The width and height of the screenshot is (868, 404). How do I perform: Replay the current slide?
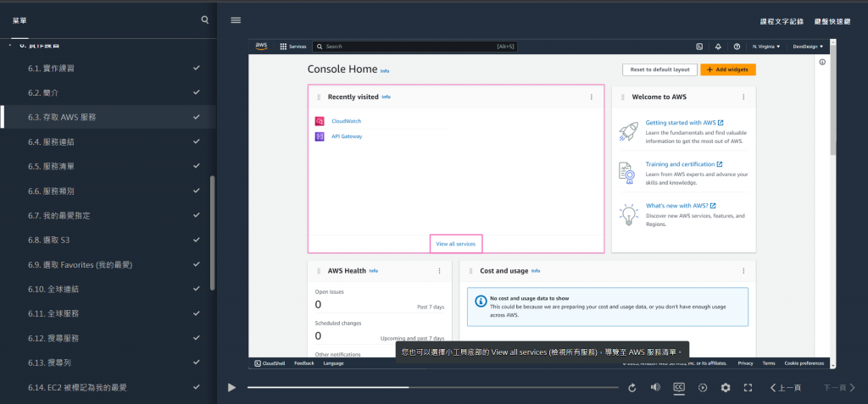point(632,387)
